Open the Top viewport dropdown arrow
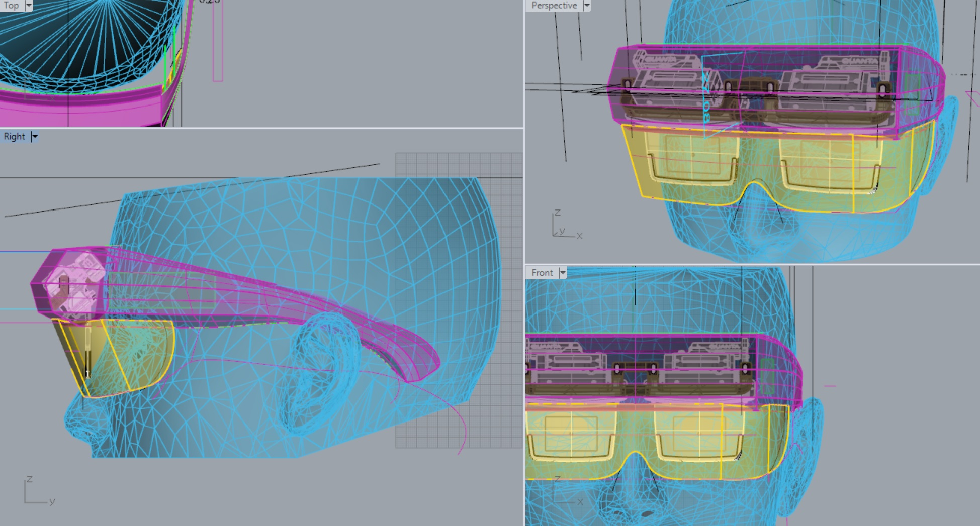 click(29, 5)
